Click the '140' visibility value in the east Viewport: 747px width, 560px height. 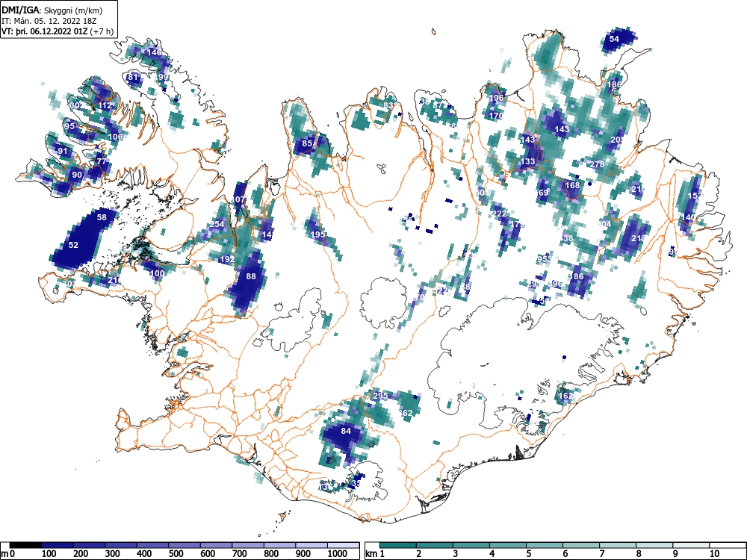[688, 217]
